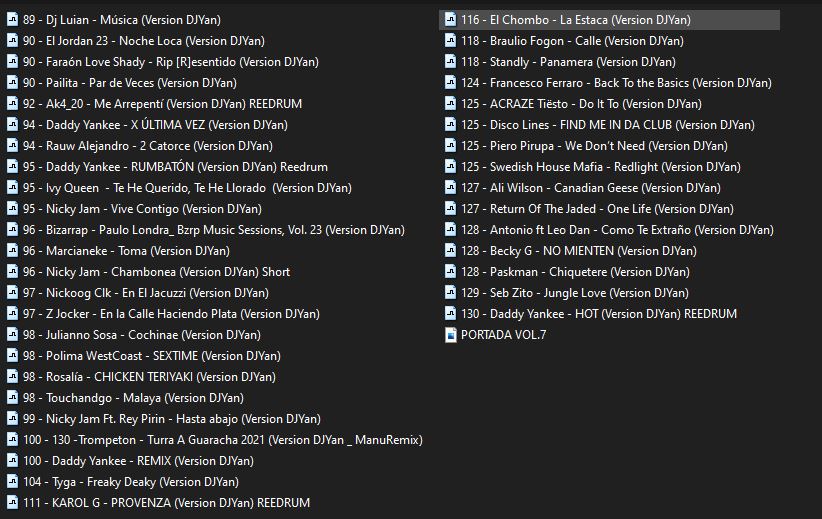
Task: Select file name 'Ali Wilson - Canadian Geese'
Action: coord(591,188)
